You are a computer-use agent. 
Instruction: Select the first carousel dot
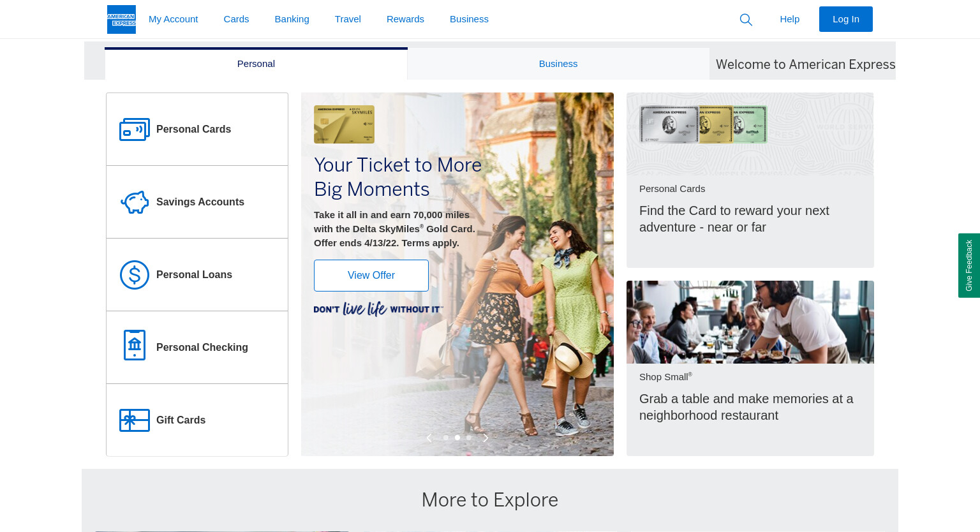tap(446, 438)
